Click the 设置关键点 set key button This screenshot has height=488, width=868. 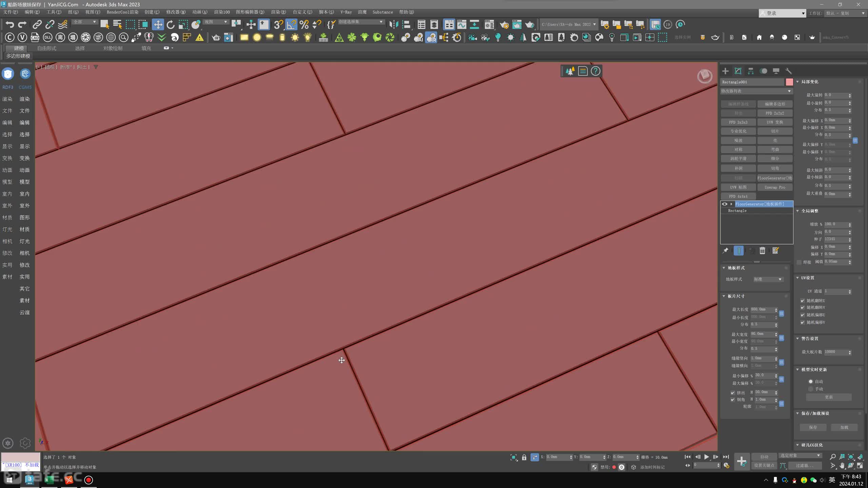tap(764, 465)
